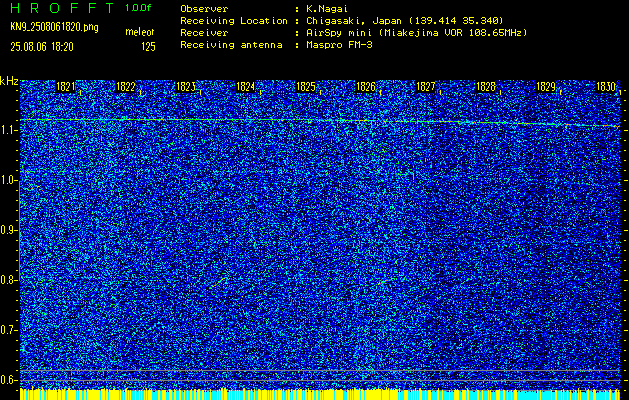Click the Chigasaki, Japan location text
The width and height of the screenshot is (629, 400).
(x=404, y=21)
